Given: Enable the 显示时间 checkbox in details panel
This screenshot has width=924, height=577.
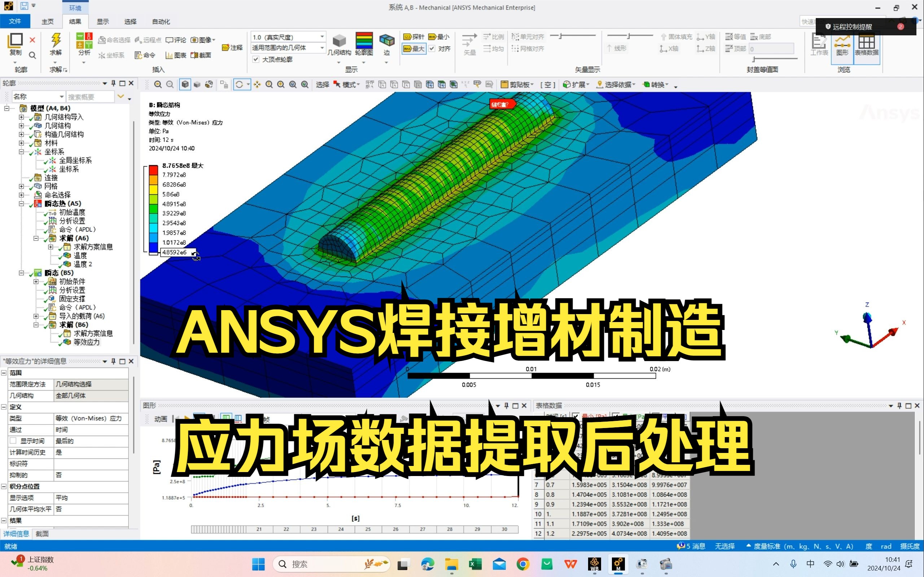Looking at the screenshot, I should [14, 441].
